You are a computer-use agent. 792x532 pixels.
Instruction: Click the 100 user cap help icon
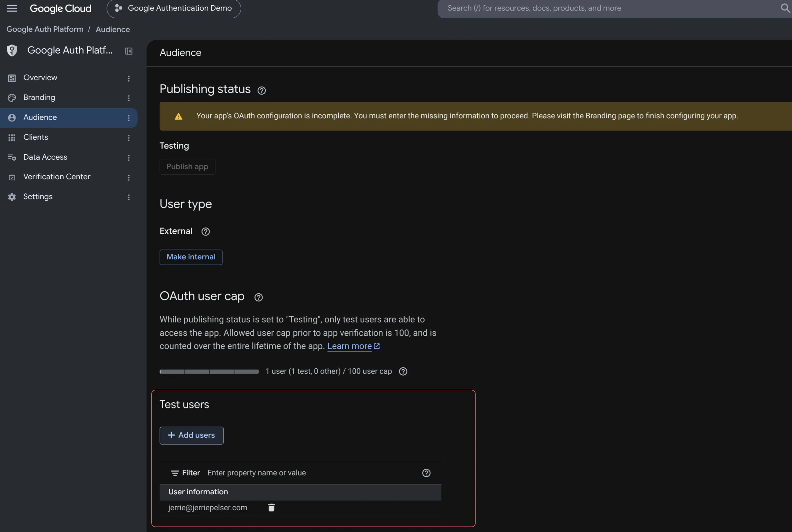[403, 371]
